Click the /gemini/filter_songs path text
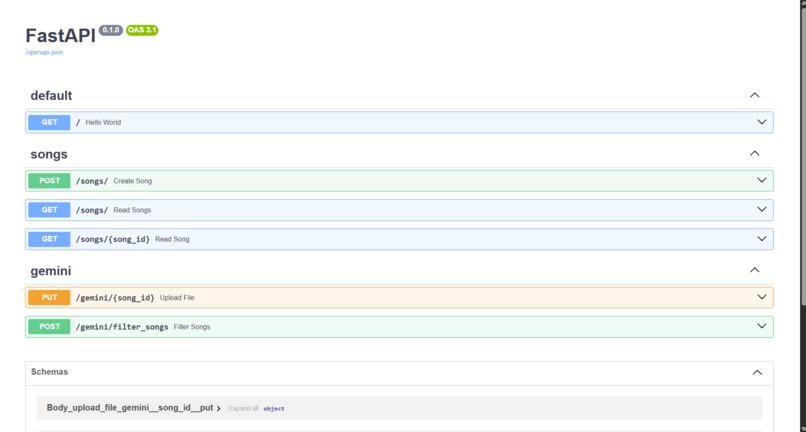The width and height of the screenshot is (806, 432). coord(122,327)
